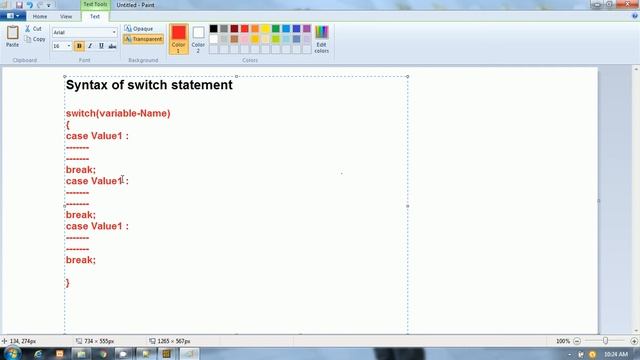Set text background to Transparent
The width and height of the screenshot is (640, 360).
143,39
